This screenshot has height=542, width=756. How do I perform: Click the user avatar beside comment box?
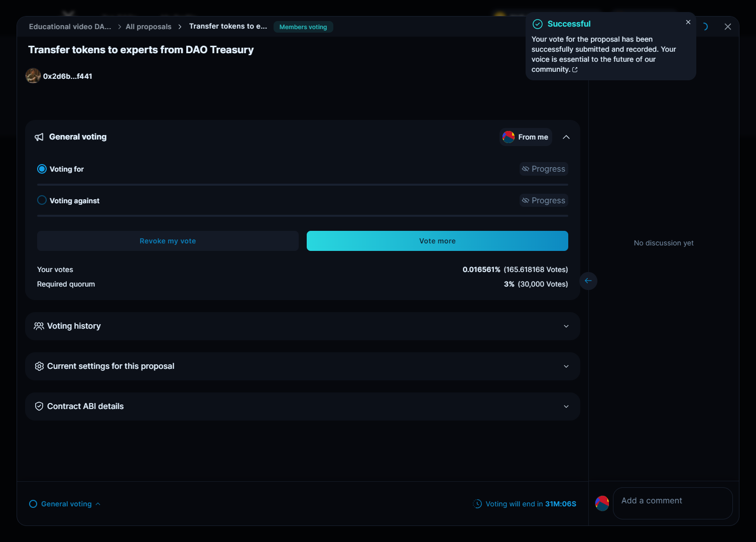(x=602, y=503)
